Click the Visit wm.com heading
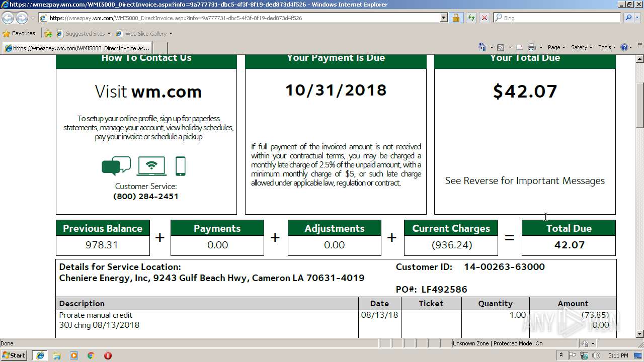Viewport: 644px width, 362px height. [148, 92]
